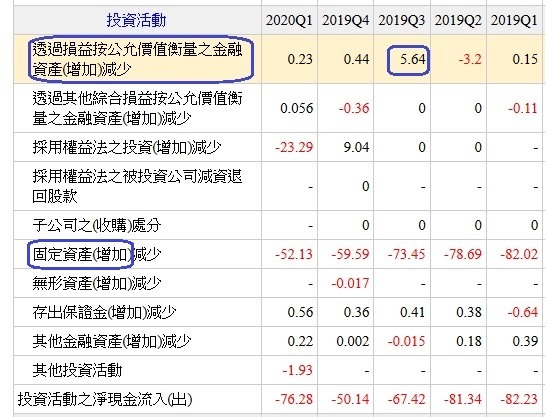Screen dimensions: 547x417
Task: Select the 2019Q4 column header
Action: click(345, 21)
